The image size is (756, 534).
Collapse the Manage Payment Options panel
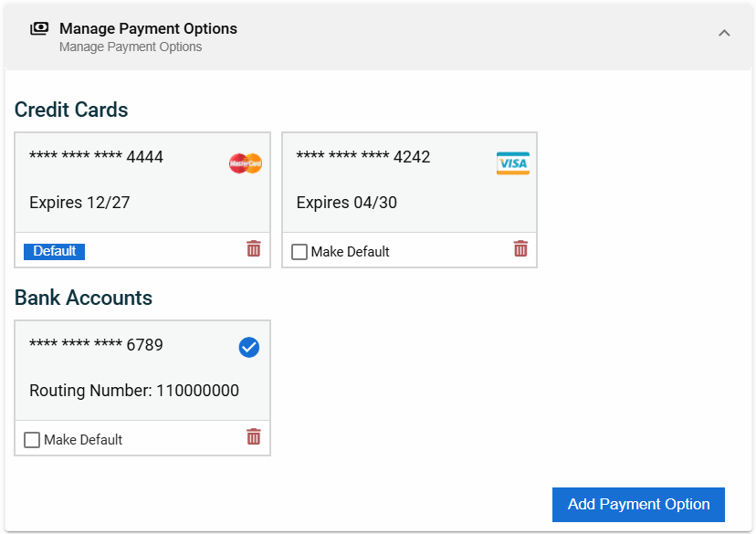tap(724, 33)
